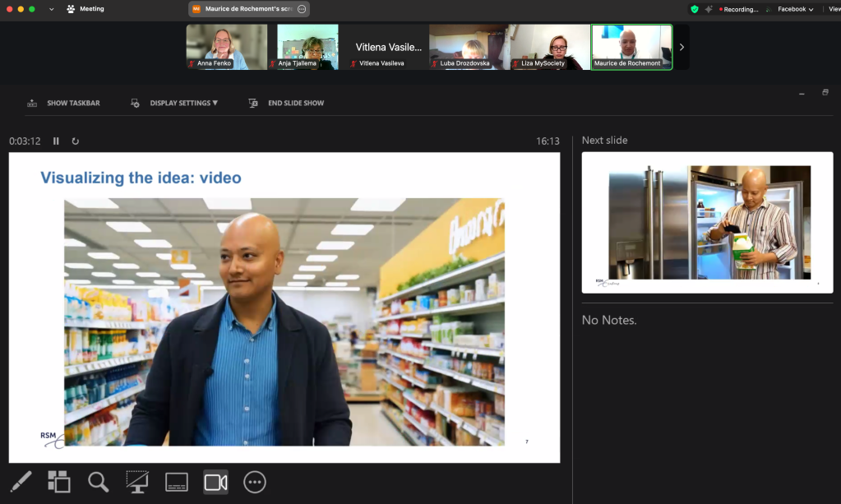This screenshot has width=841, height=504.
Task: Click the zoom magnifier icon
Action: 99,482
